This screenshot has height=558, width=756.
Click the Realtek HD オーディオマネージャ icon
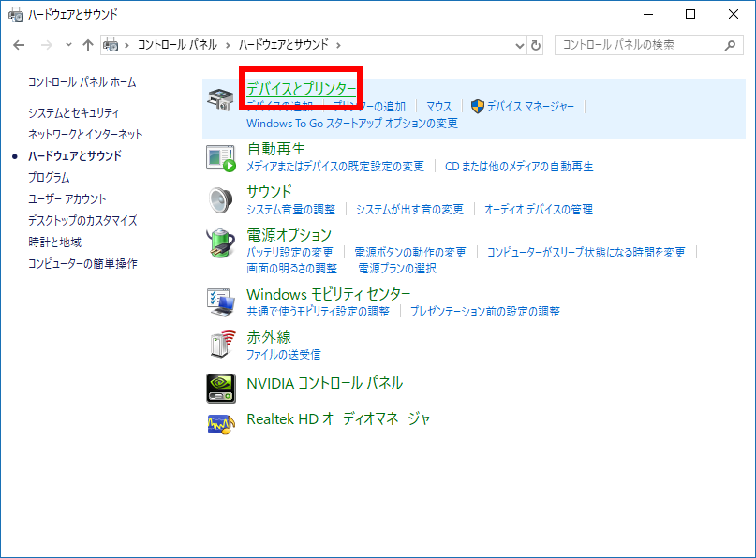[221, 424]
